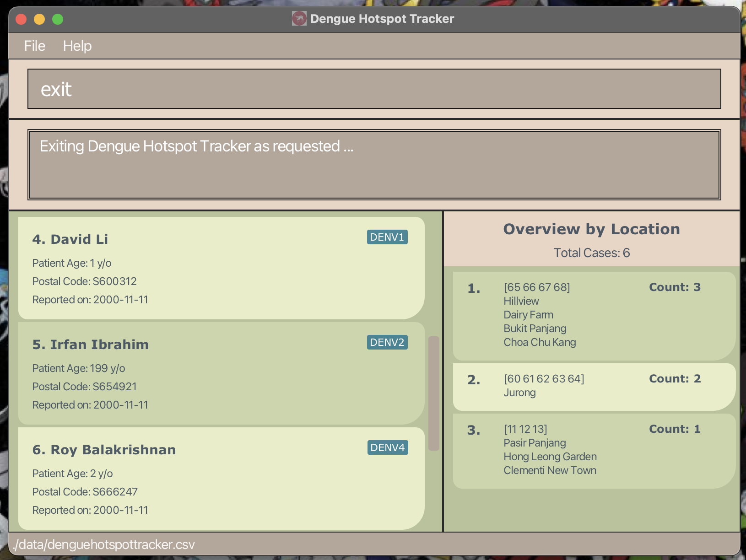Click the Overview by Location heading
Image resolution: width=746 pixels, height=560 pixels.
[592, 229]
